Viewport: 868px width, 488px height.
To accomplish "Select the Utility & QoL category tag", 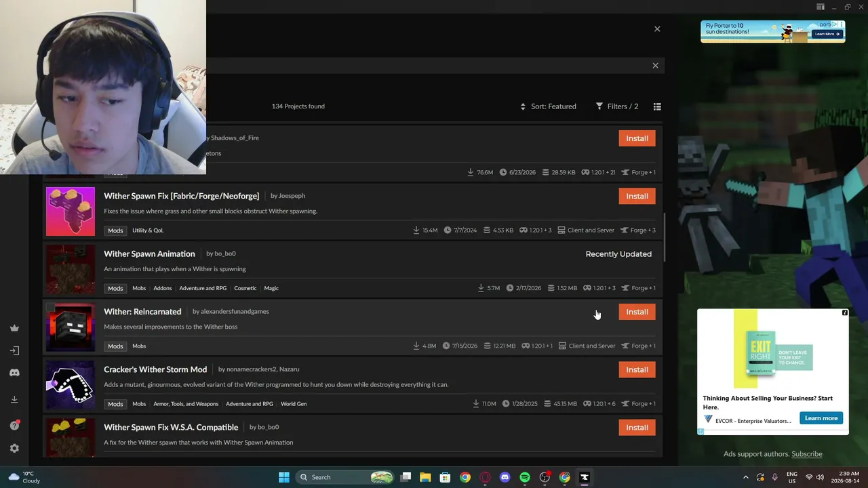I will coord(148,230).
